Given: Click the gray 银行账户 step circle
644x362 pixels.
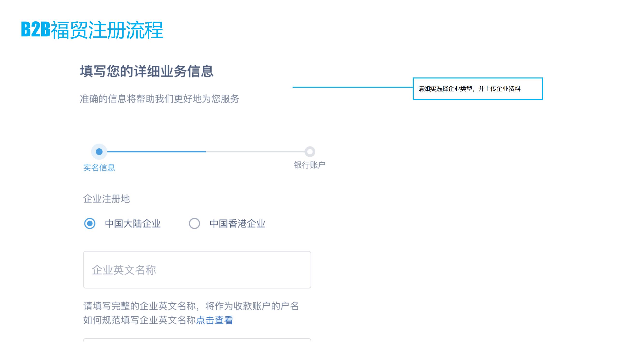Looking at the screenshot, I should pyautogui.click(x=310, y=152).
